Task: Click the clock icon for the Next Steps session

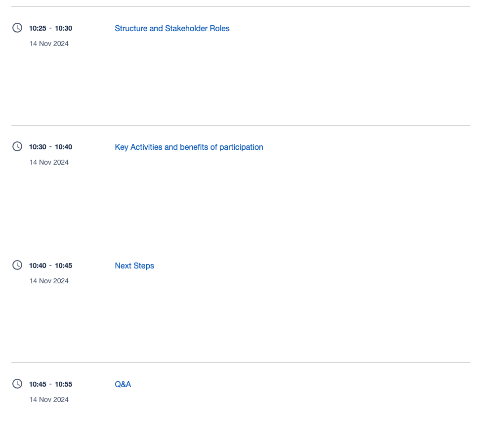Action: [17, 265]
